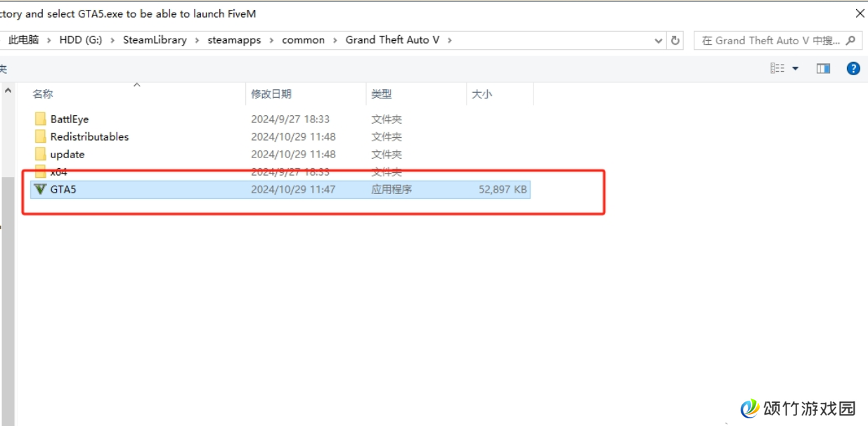The width and height of the screenshot is (868, 426).
Task: Click the Grand Theft Auto V breadcrumb
Action: (x=392, y=40)
